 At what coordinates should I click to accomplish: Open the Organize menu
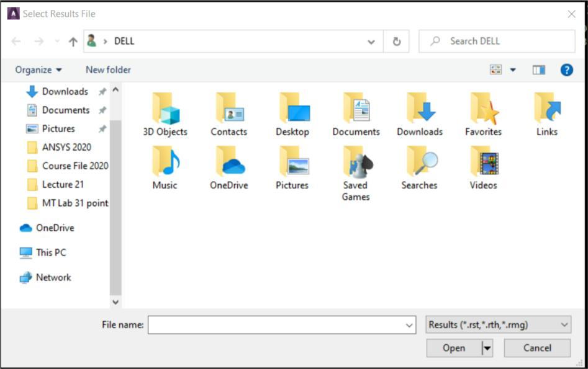[38, 70]
